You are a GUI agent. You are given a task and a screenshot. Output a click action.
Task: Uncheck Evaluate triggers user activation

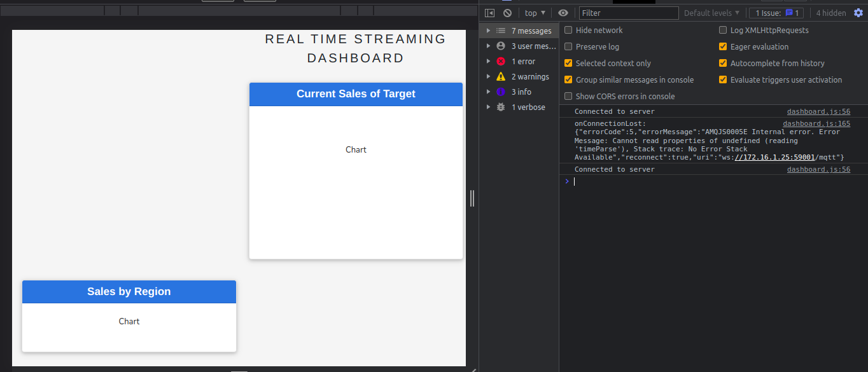(x=723, y=79)
